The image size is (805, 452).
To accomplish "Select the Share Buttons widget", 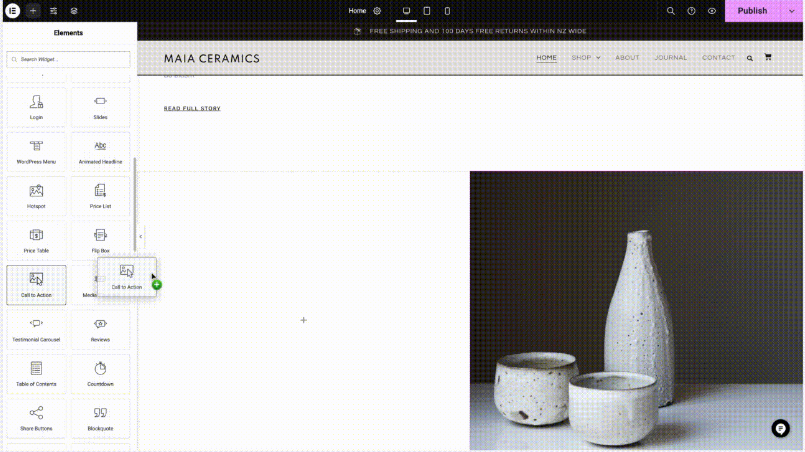I will (x=36, y=419).
